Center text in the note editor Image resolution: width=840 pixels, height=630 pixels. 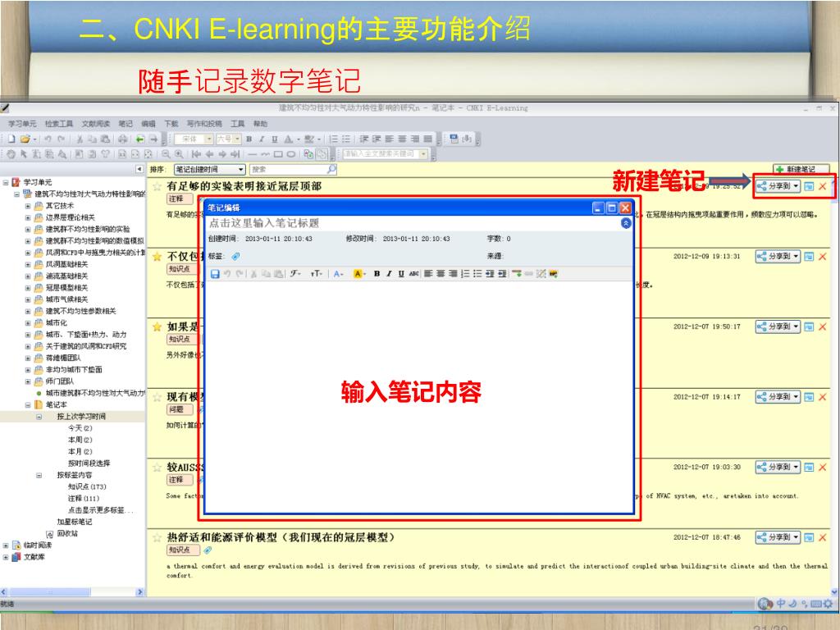pos(441,274)
